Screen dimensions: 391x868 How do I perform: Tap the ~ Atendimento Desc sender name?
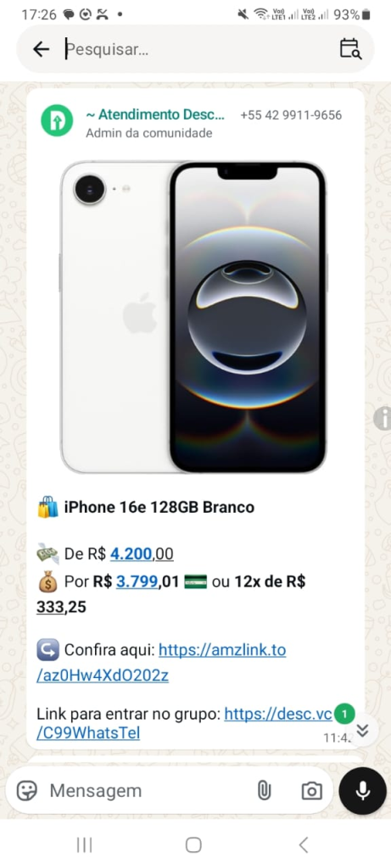[155, 115]
